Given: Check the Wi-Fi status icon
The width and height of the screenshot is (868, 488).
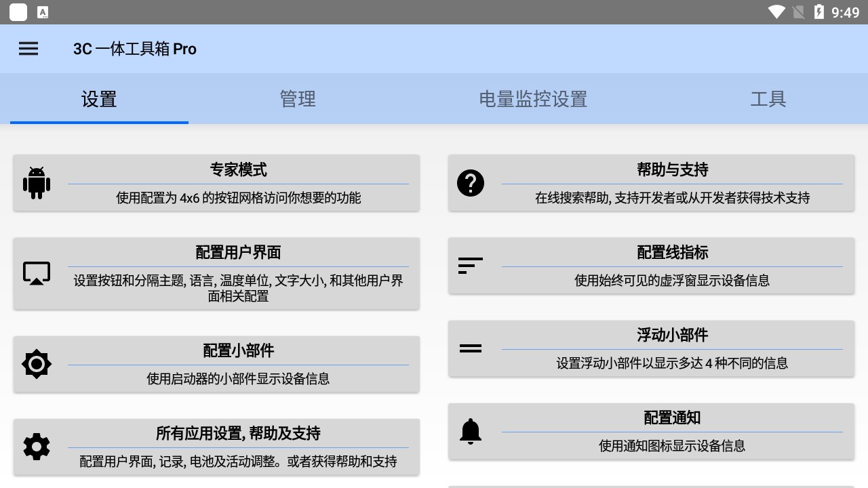Looking at the screenshot, I should 776,12.
